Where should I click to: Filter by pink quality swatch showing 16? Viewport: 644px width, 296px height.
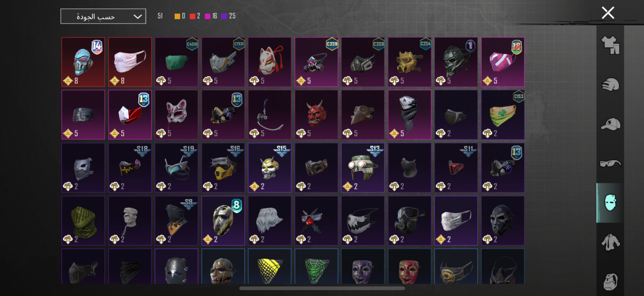tap(208, 16)
